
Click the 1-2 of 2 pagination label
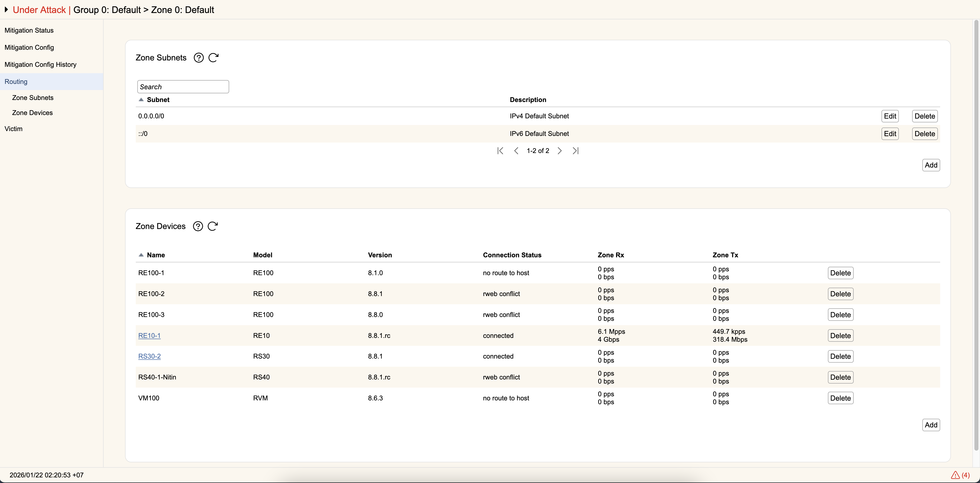click(538, 151)
